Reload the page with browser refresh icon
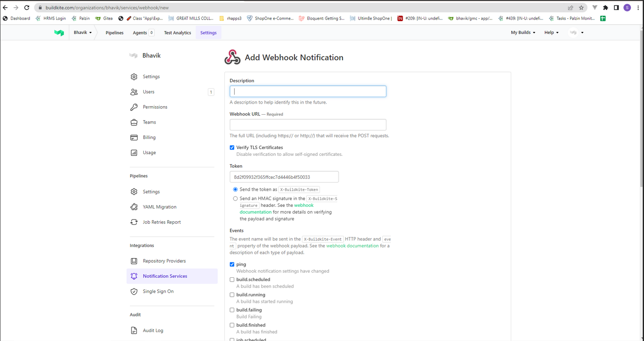This screenshot has width=644, height=341. (x=27, y=8)
